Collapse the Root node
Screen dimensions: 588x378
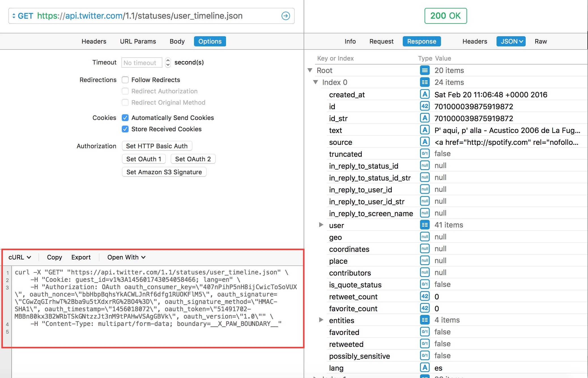point(310,70)
